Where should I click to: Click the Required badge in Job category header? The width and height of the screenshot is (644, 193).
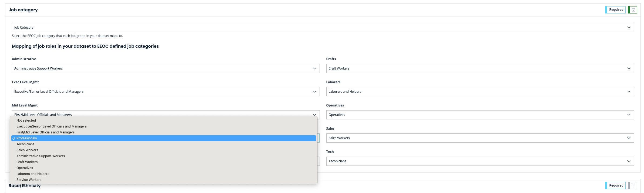(x=616, y=10)
